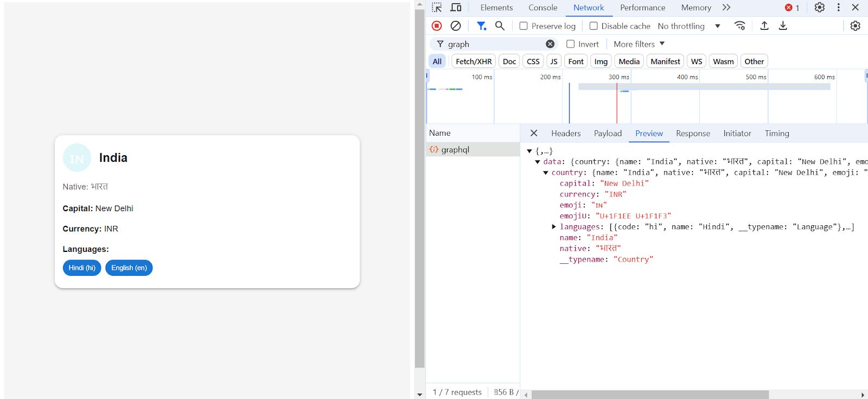This screenshot has width=868, height=399.
Task: Clear the network log
Action: (456, 26)
